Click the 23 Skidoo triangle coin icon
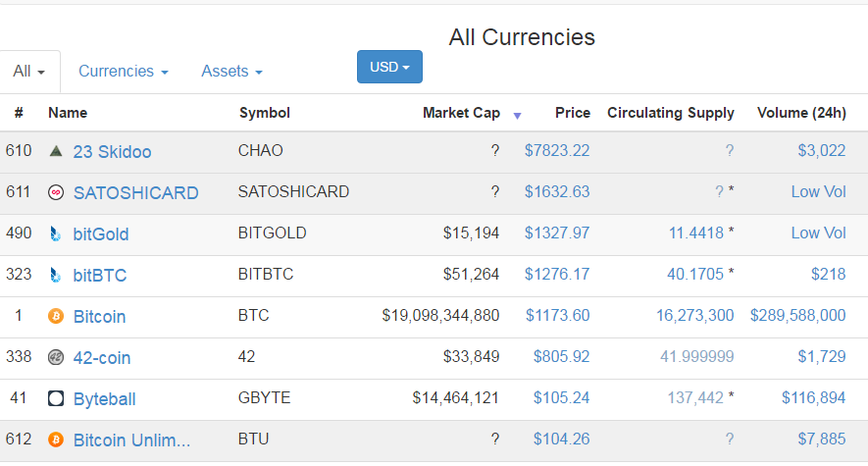This screenshot has width=868, height=466. click(x=56, y=151)
